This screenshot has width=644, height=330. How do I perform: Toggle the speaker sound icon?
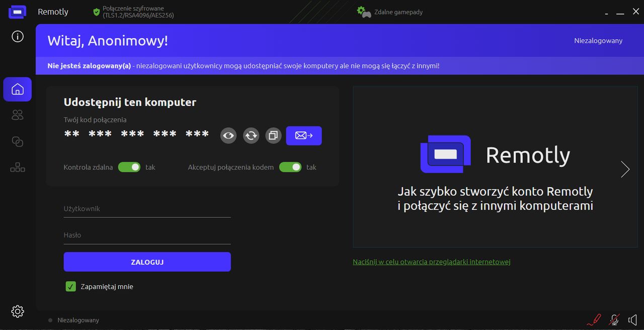coord(633,319)
